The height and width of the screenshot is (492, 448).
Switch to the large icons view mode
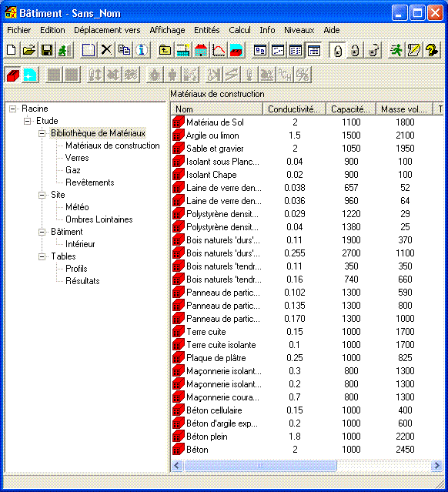pyautogui.click(x=260, y=50)
